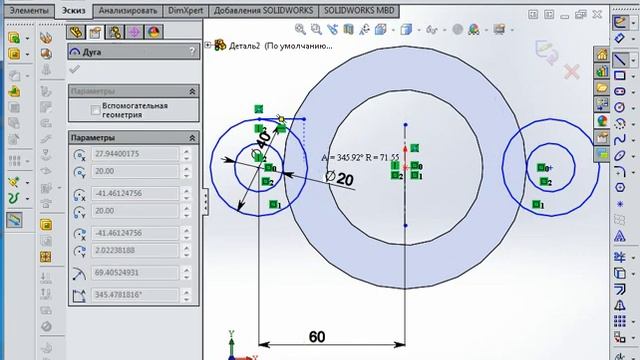The image size is (640, 360).
Task: Open the Rectangle tool dropdown arrow
Action: (633, 76)
